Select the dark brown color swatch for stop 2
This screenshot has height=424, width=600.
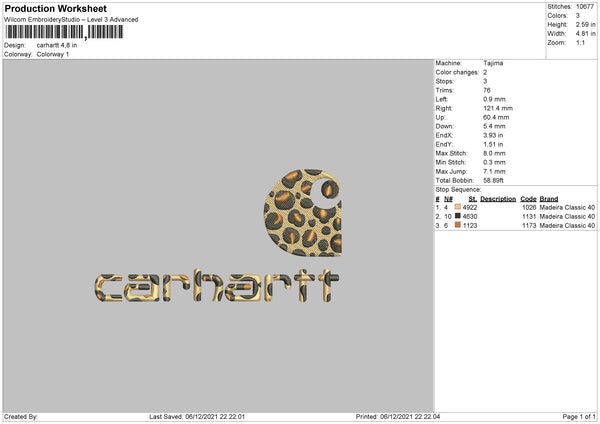(x=457, y=216)
